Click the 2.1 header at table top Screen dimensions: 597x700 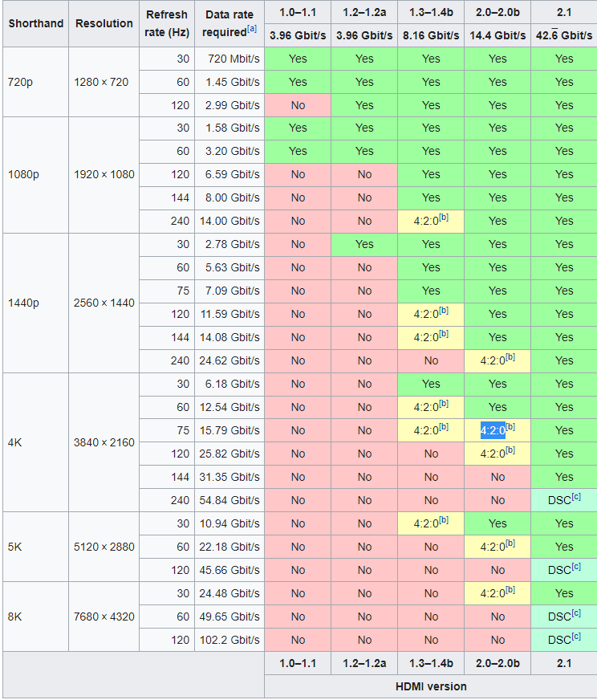(x=564, y=12)
